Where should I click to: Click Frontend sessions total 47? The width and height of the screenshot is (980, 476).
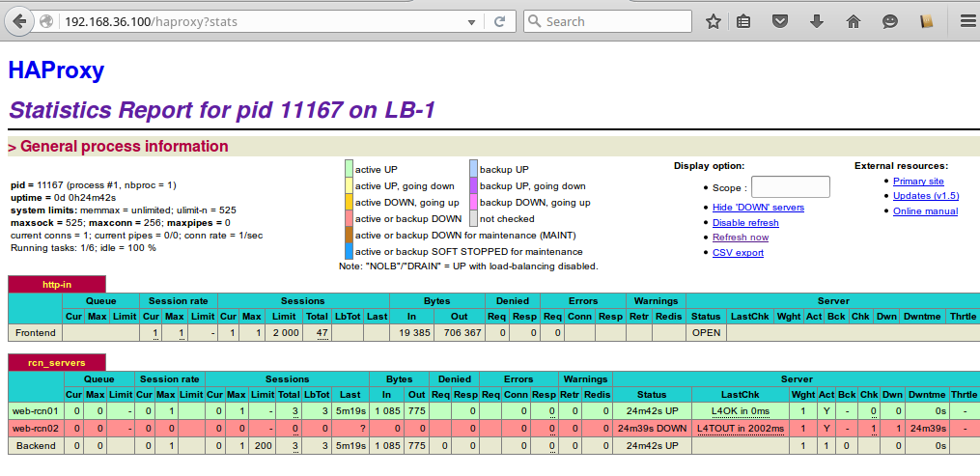[322, 333]
